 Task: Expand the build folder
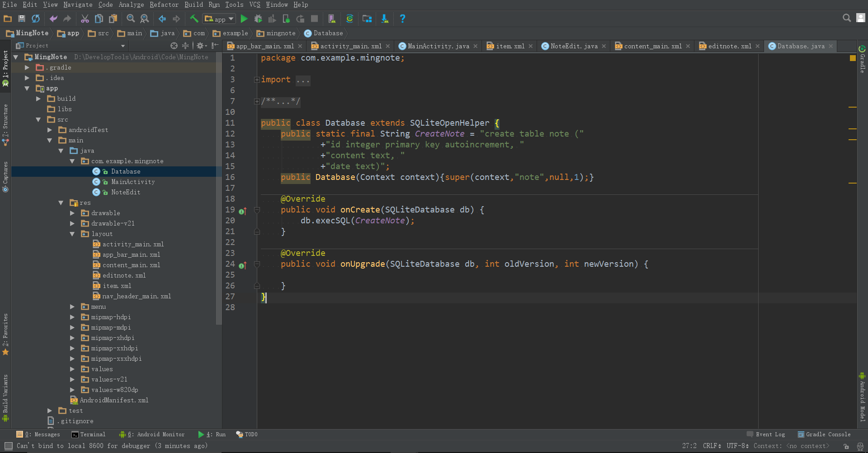pyautogui.click(x=38, y=99)
